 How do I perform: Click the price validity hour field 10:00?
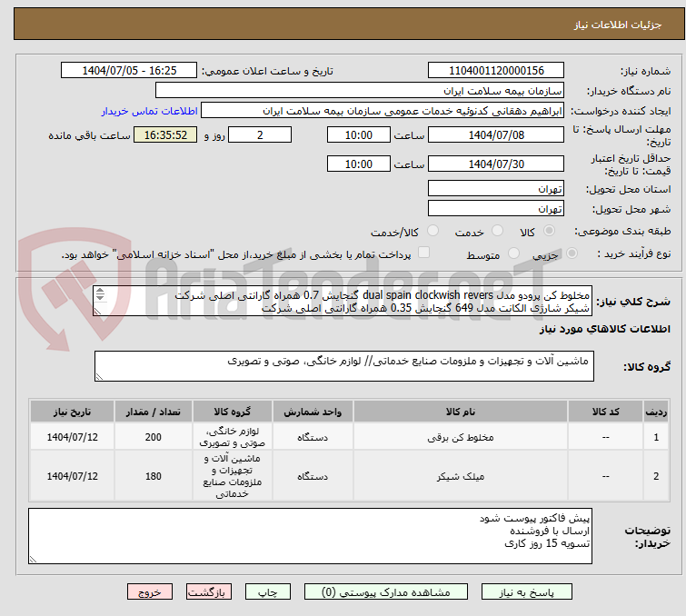pyautogui.click(x=358, y=164)
